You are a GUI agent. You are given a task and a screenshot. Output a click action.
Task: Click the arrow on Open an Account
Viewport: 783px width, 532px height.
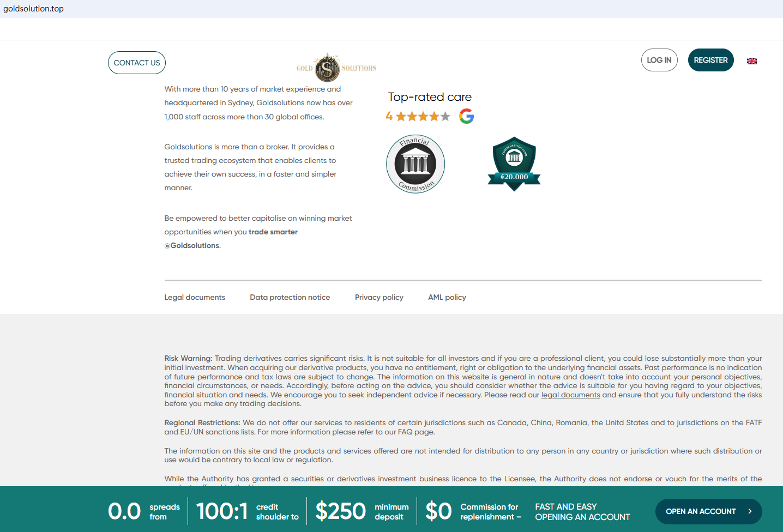point(750,511)
